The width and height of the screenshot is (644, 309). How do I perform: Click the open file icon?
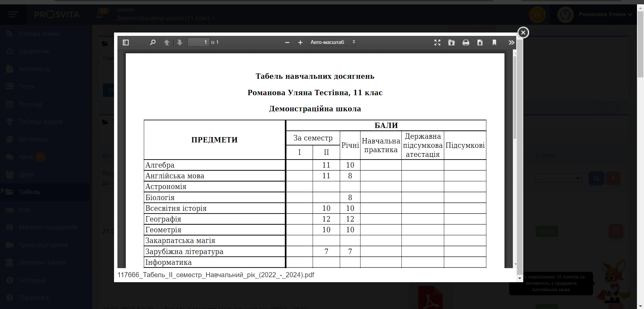click(451, 43)
